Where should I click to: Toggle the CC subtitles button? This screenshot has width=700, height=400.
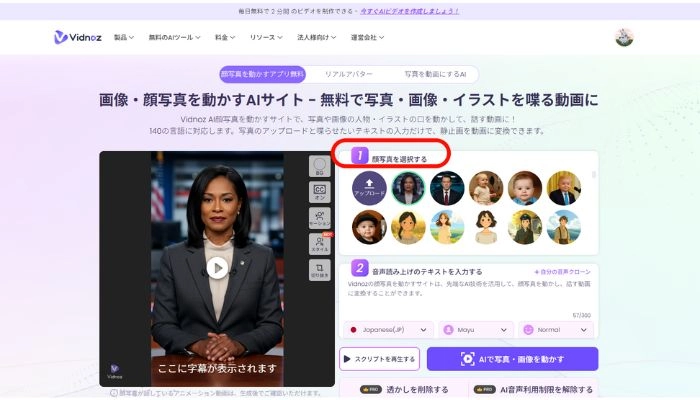[x=320, y=192]
